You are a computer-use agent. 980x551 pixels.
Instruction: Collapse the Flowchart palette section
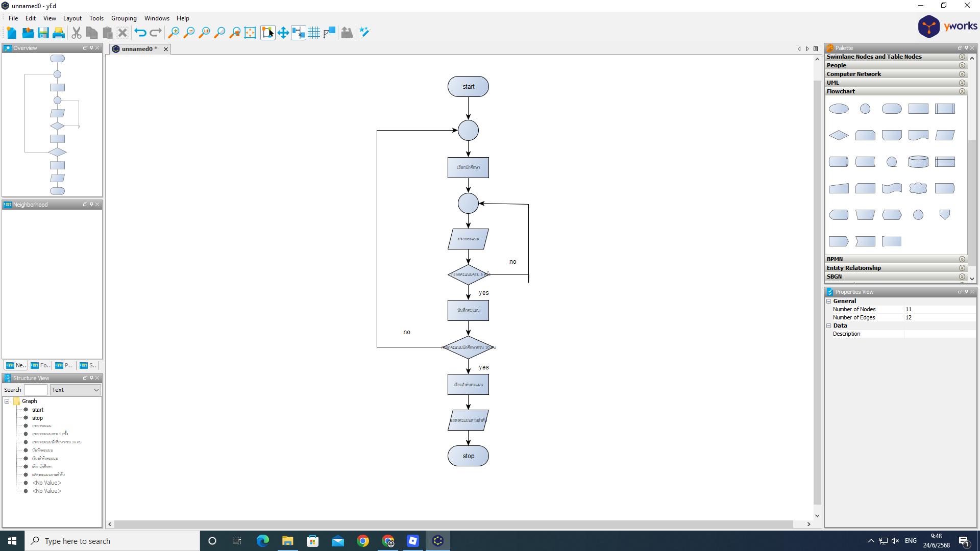click(962, 91)
